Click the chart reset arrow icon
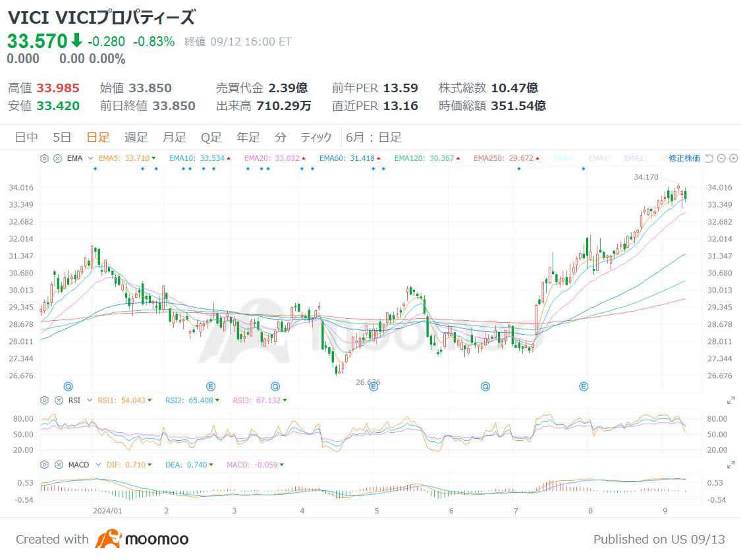 tap(709, 158)
